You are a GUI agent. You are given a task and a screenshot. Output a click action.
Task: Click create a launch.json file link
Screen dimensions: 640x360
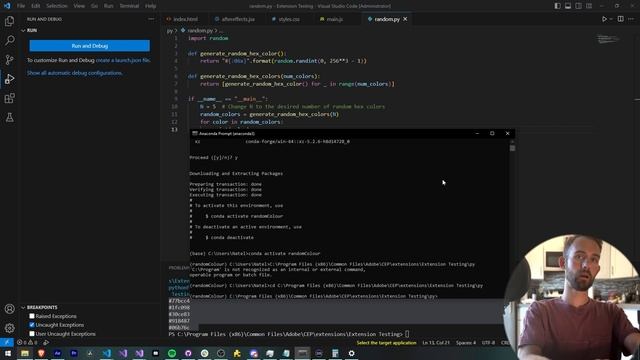click(x=123, y=60)
